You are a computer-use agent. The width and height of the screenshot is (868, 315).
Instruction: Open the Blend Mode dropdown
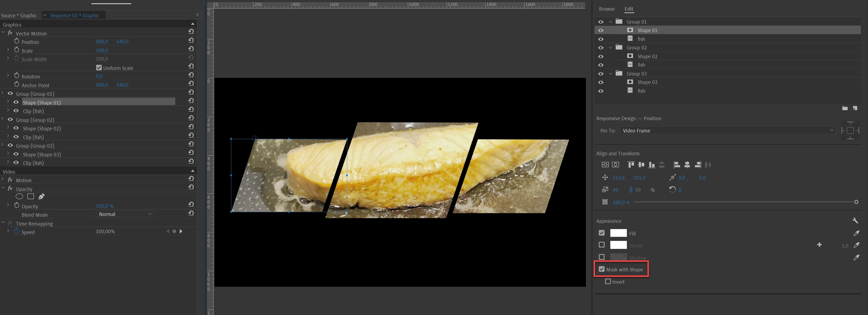pos(125,214)
